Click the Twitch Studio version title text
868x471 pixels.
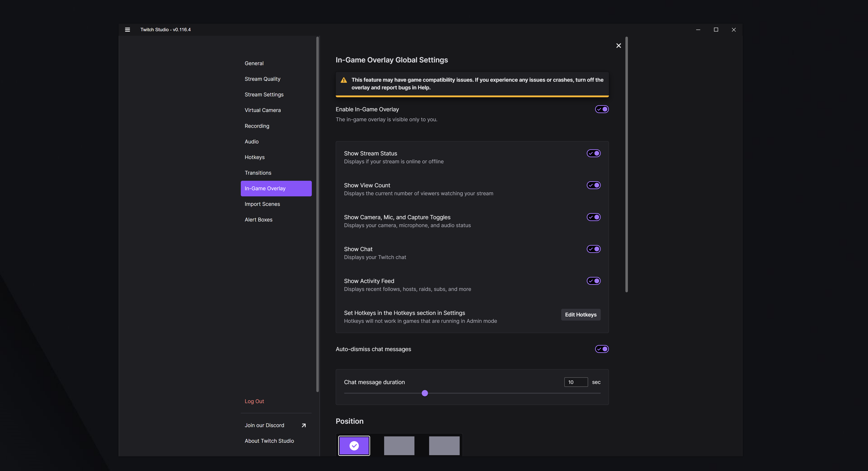tap(166, 30)
